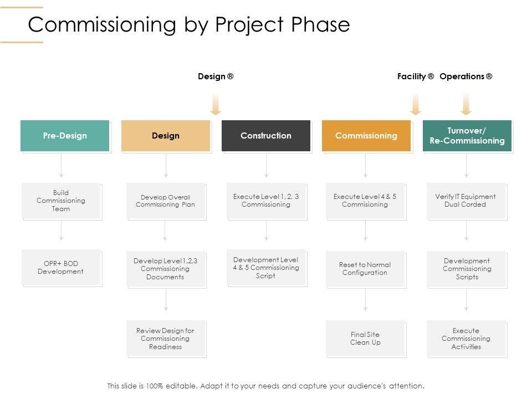
Task: Click Execute Level 4 & 5 Commisioning box
Action: point(365,201)
